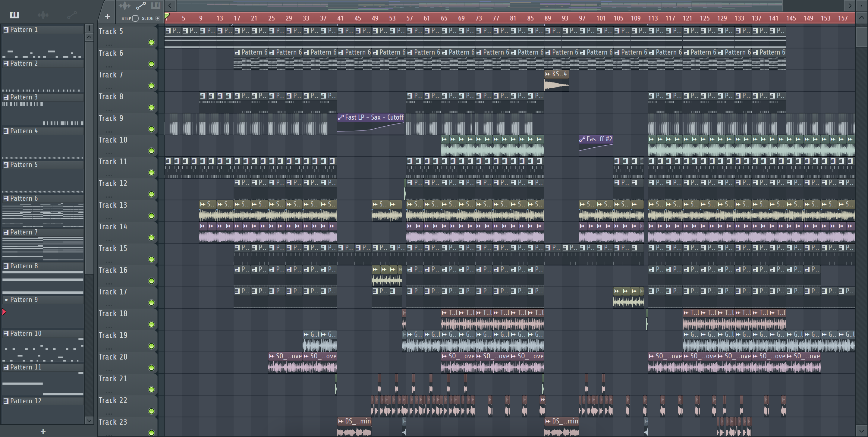This screenshot has height=437, width=868.
Task: Click the piano icon of Pattern 2
Action: click(x=6, y=63)
